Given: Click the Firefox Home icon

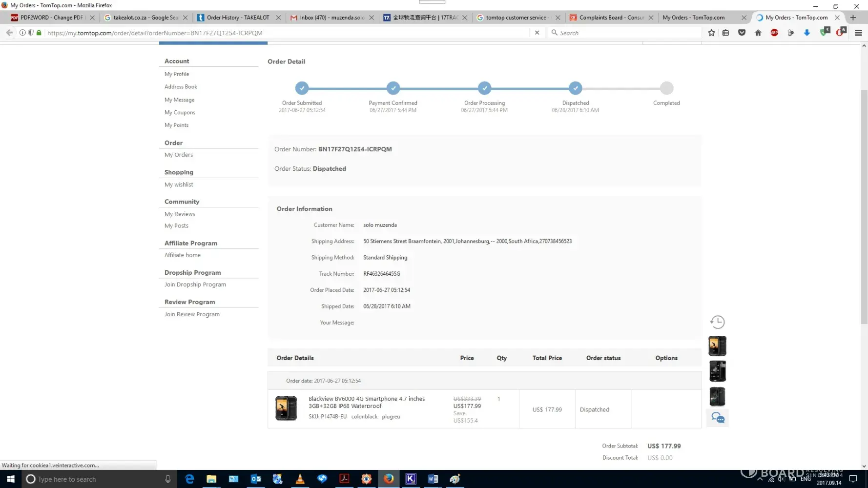Looking at the screenshot, I should 758,33.
